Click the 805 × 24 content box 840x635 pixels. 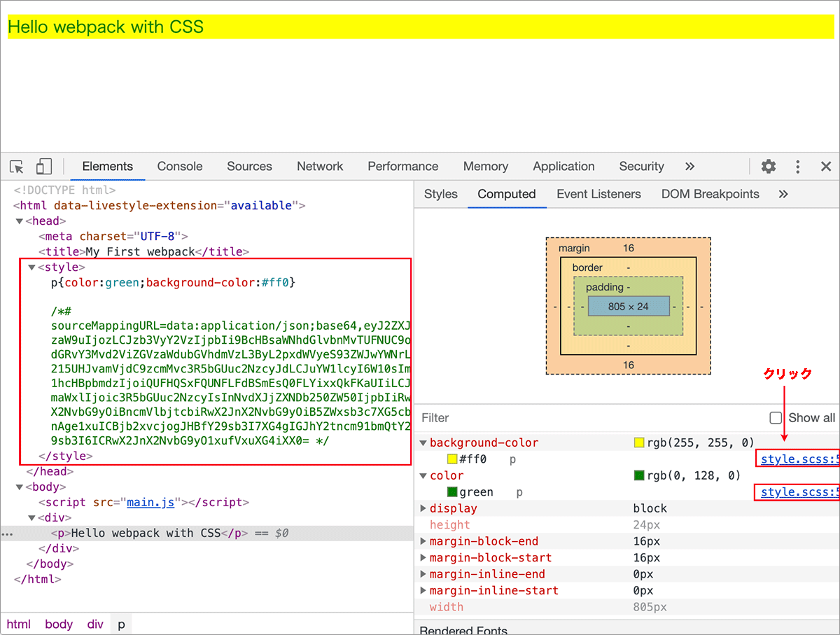(629, 307)
